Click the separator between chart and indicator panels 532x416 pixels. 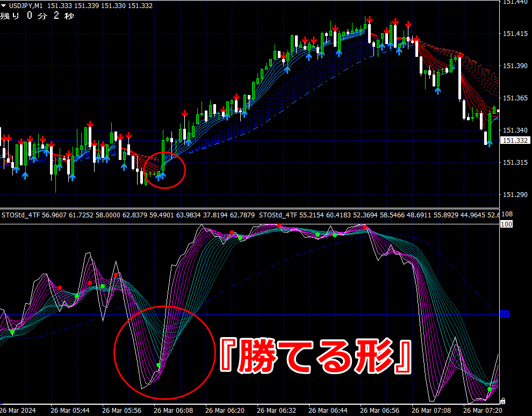249,208
